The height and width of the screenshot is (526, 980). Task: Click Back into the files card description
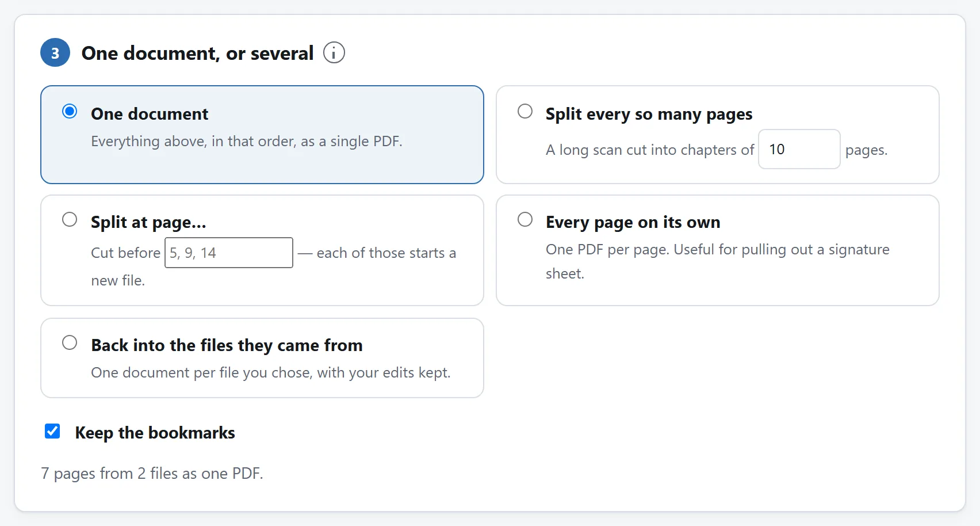click(x=271, y=372)
